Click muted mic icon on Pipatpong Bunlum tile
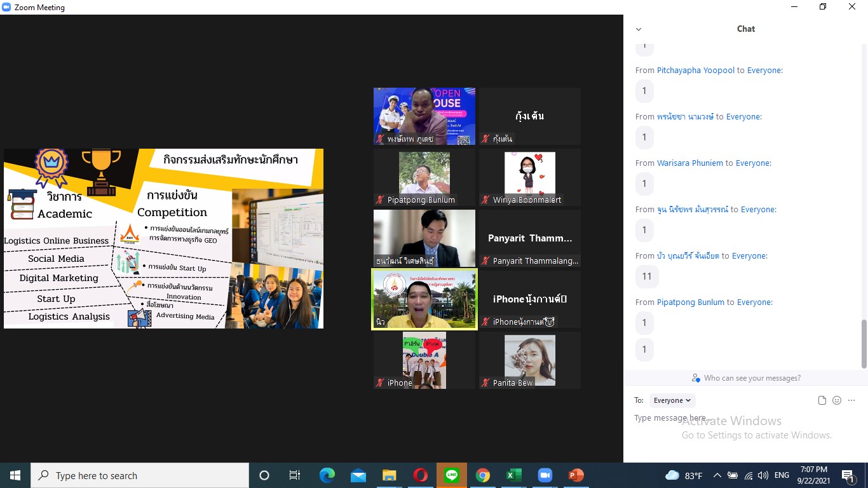 (x=381, y=200)
